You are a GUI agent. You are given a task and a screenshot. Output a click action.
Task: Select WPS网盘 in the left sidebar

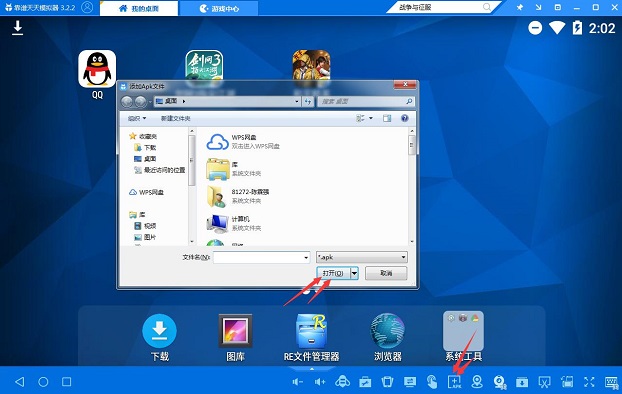[146, 192]
